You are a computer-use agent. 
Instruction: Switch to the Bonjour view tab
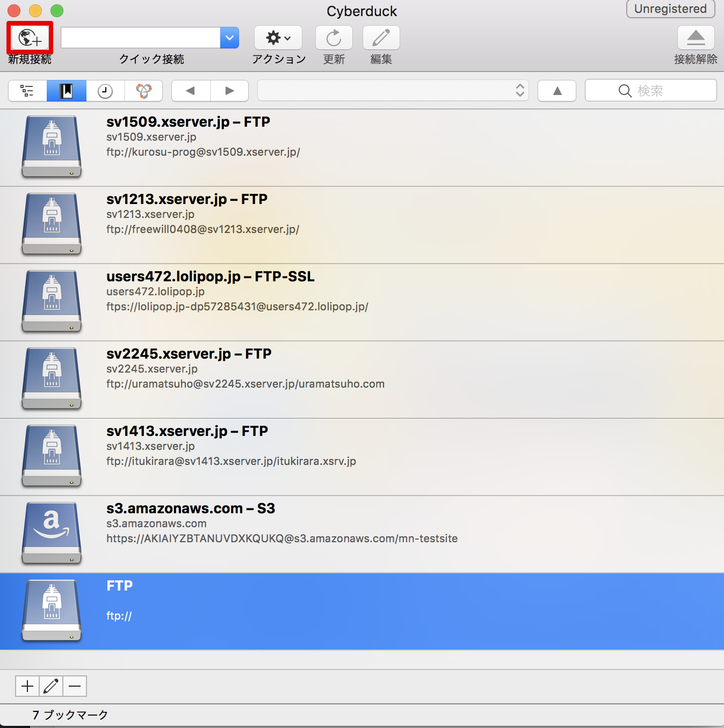click(143, 91)
